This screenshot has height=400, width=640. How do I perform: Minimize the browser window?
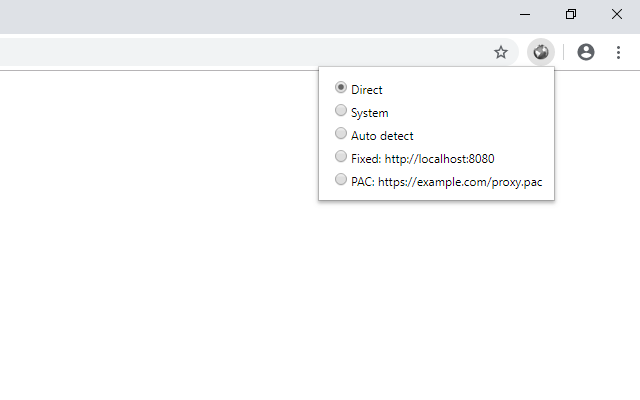click(525, 14)
